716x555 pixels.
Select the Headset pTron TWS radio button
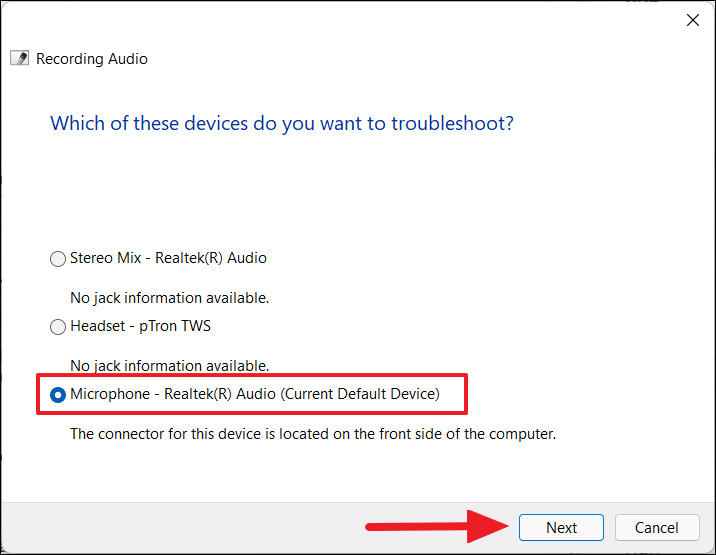[x=58, y=327]
